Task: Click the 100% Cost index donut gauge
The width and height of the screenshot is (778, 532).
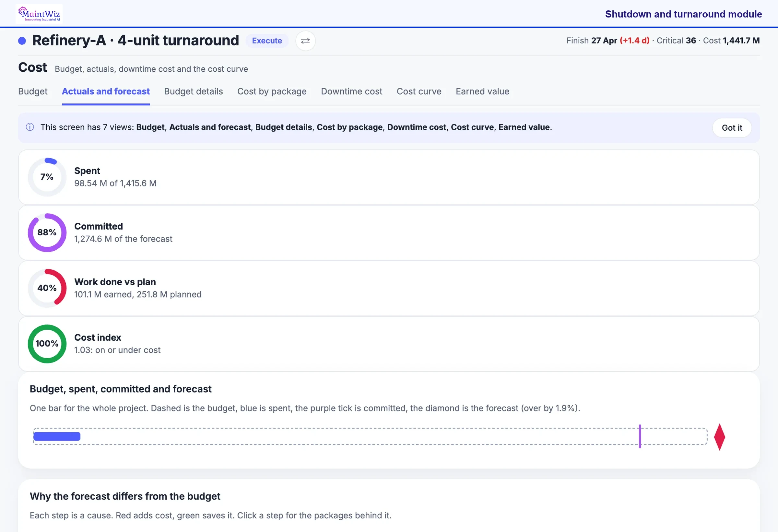Action: click(47, 344)
